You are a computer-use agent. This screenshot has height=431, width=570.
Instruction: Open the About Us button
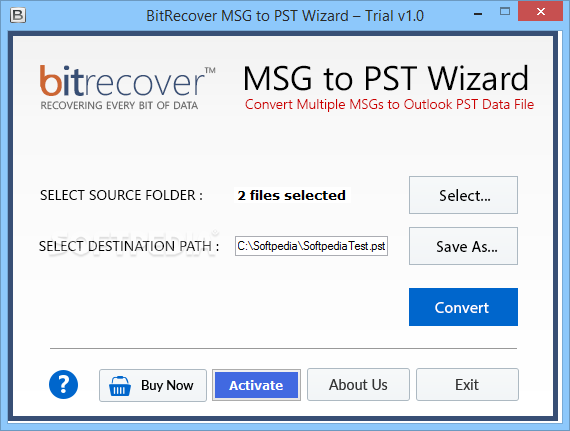tap(358, 384)
